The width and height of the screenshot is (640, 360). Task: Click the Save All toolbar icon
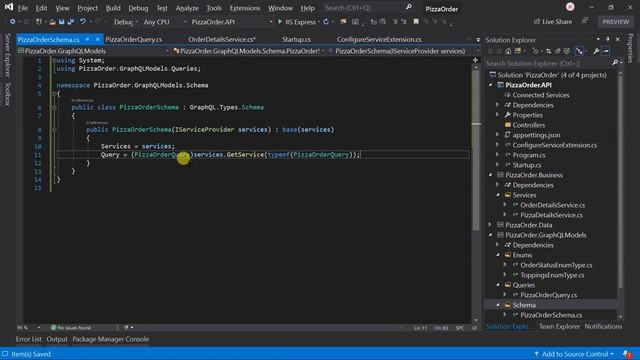tap(71, 22)
